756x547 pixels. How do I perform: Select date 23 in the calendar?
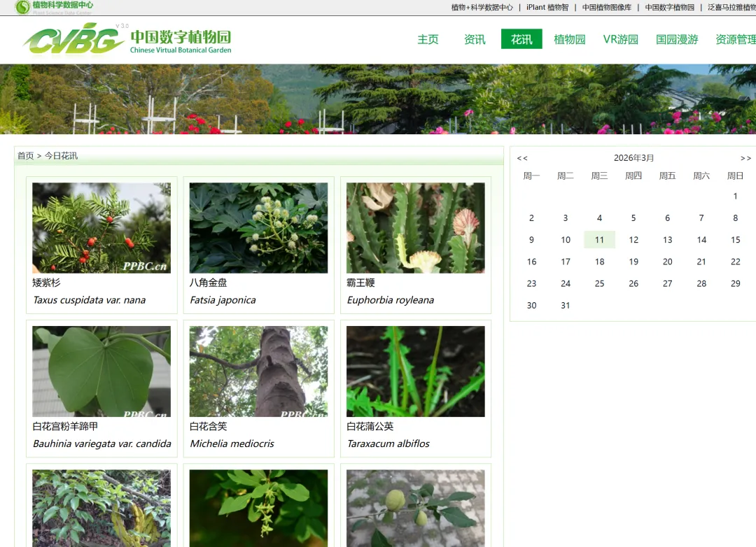[531, 284]
